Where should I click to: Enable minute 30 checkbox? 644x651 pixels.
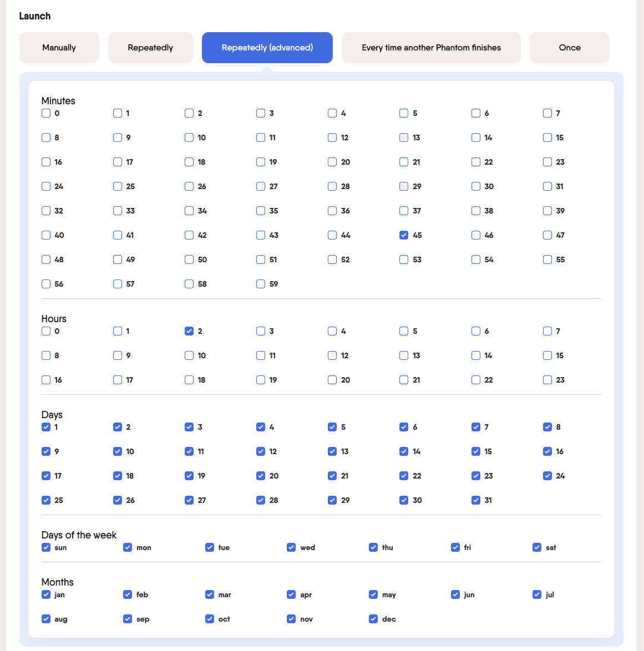click(x=476, y=186)
